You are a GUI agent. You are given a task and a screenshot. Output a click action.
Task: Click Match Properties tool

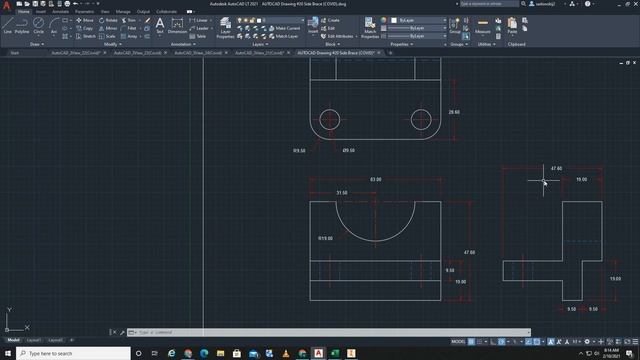coord(370,28)
